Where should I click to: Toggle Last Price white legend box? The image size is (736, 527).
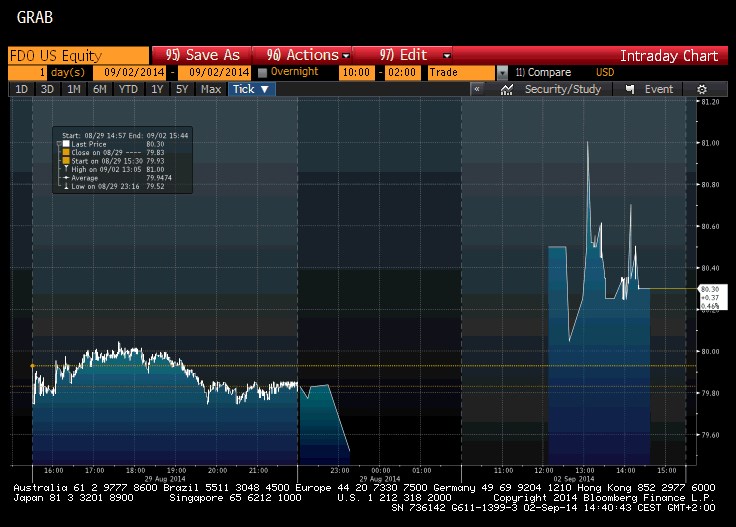66,144
